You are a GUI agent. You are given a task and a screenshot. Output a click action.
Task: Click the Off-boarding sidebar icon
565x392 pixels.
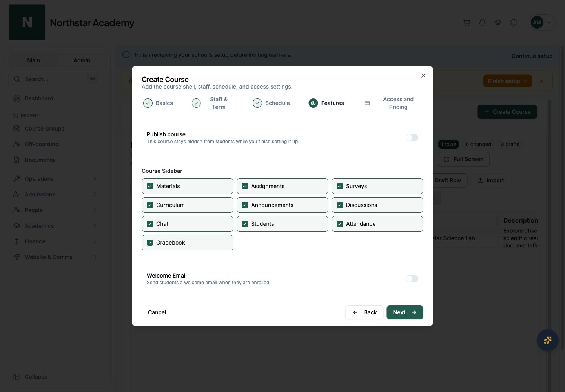16,144
